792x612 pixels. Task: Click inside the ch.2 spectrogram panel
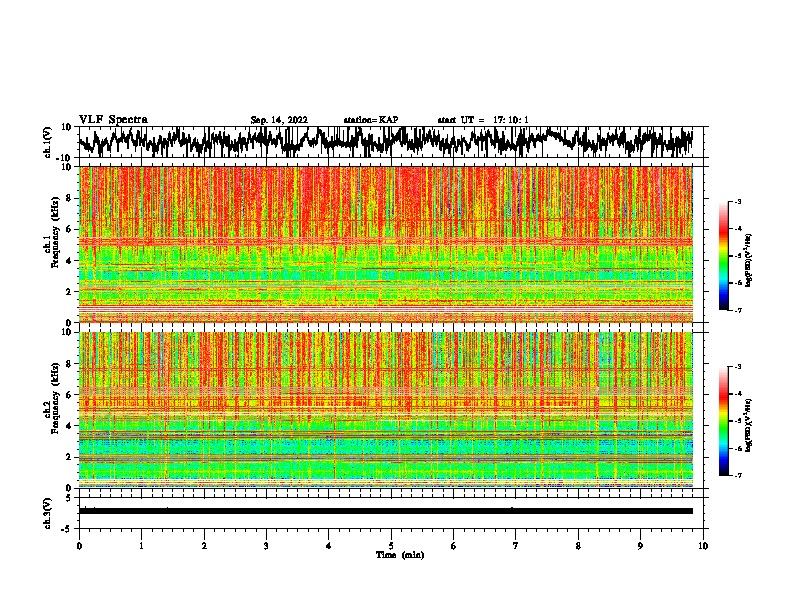(386, 410)
